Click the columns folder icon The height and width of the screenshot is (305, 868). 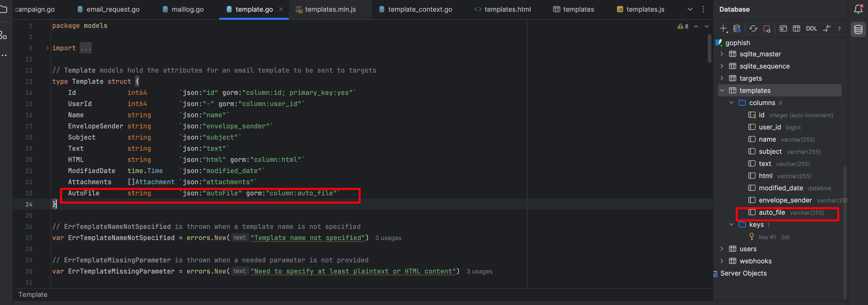742,103
